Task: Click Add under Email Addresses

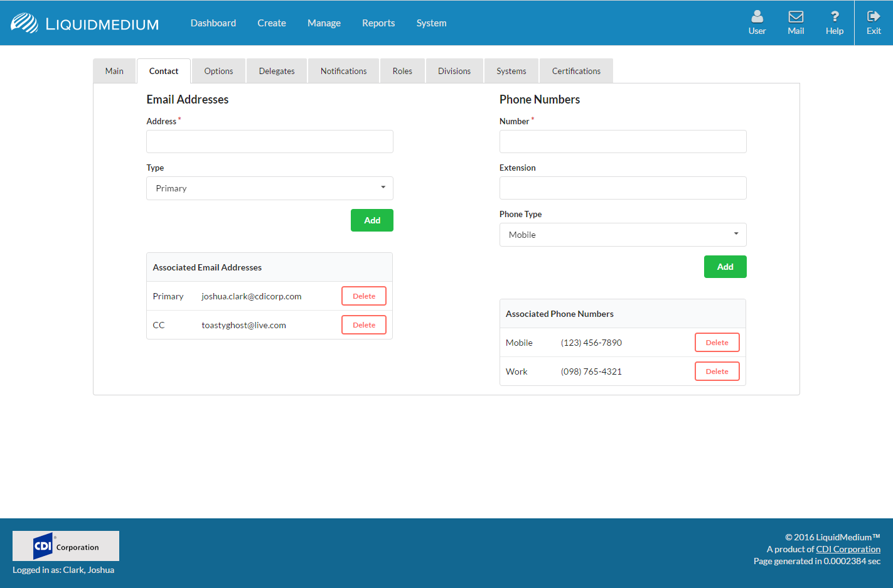Action: point(372,220)
